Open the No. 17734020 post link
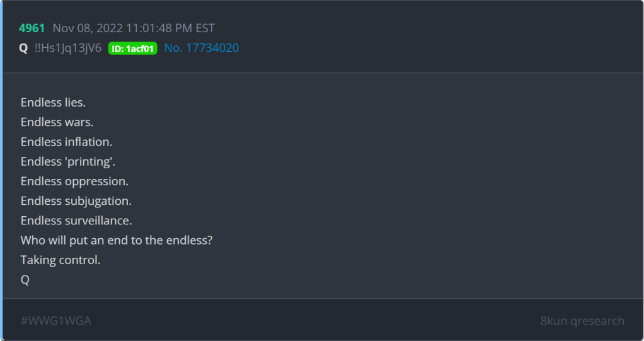This screenshot has width=644, height=341. pos(201,48)
